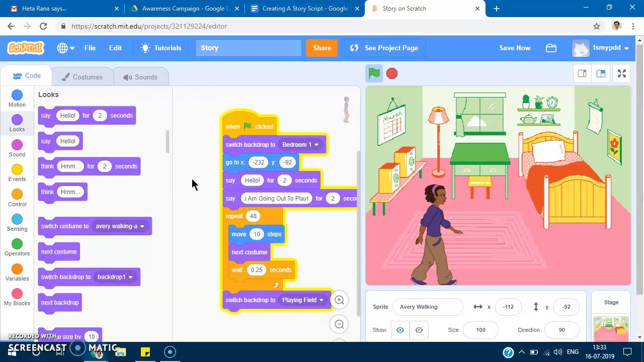The width and height of the screenshot is (644, 362).
Task: Click the red stop button
Action: 392,73
